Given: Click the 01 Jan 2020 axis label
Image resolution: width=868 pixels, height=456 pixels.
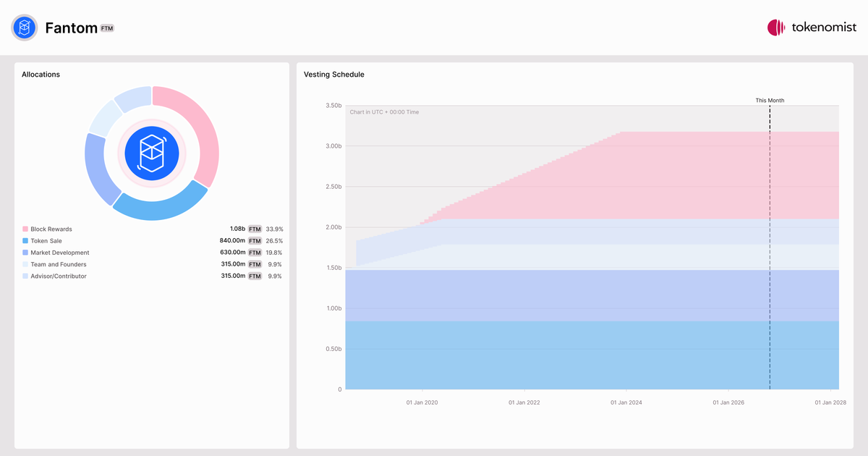Looking at the screenshot, I should coord(422,402).
